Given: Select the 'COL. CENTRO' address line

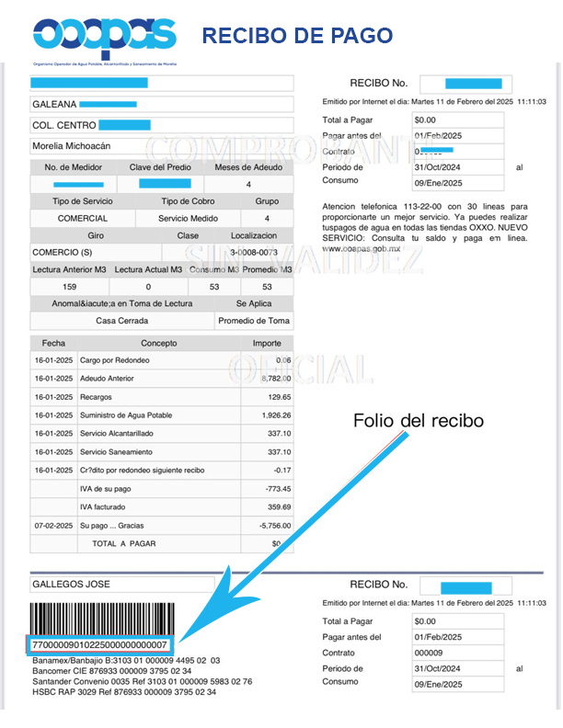Looking at the screenshot, I should 162,125.
